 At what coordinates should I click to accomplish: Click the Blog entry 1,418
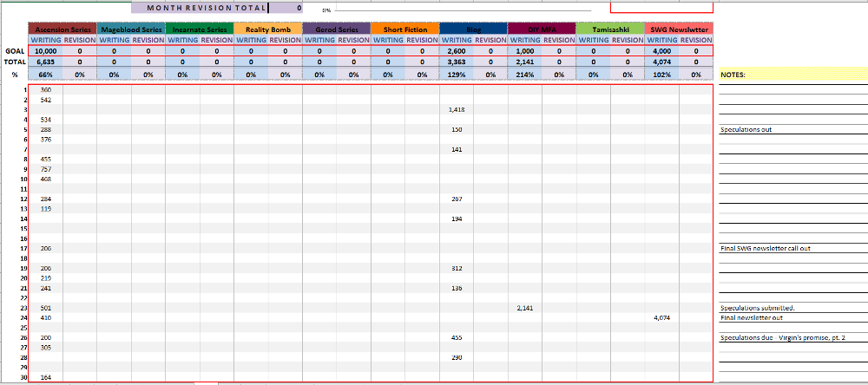click(x=456, y=110)
